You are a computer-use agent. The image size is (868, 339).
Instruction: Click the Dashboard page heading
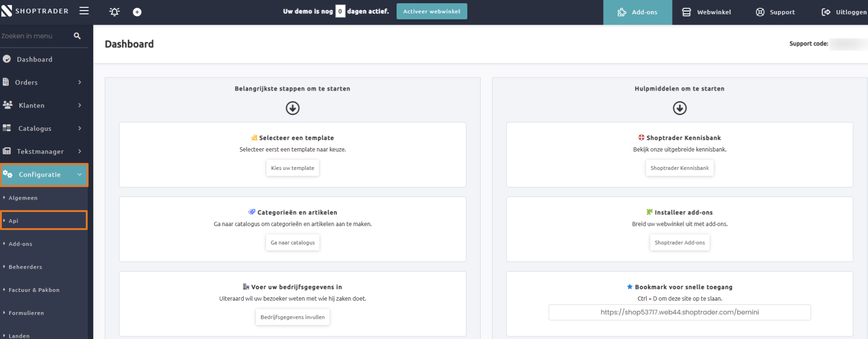click(x=129, y=44)
